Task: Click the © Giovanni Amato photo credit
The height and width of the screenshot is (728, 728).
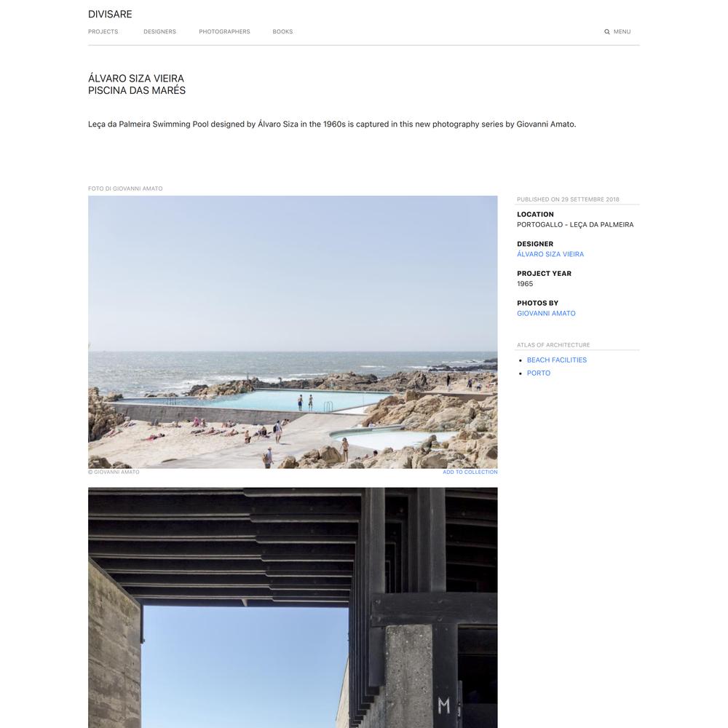Action: coord(114,472)
